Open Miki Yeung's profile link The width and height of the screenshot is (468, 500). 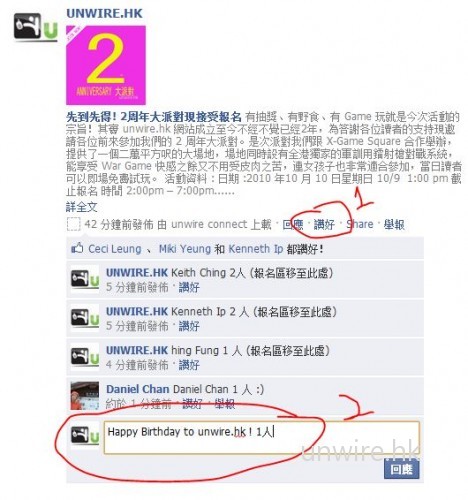185,249
